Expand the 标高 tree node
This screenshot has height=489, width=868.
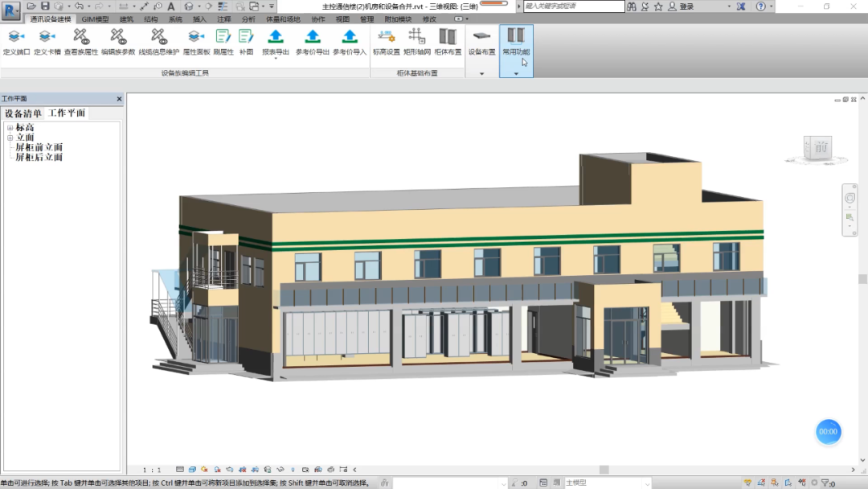click(x=10, y=128)
